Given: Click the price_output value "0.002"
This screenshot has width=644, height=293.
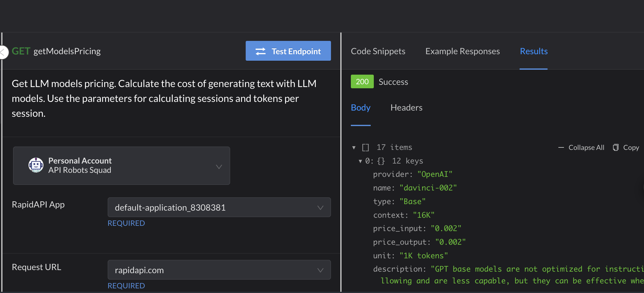Looking at the screenshot, I should point(450,242).
